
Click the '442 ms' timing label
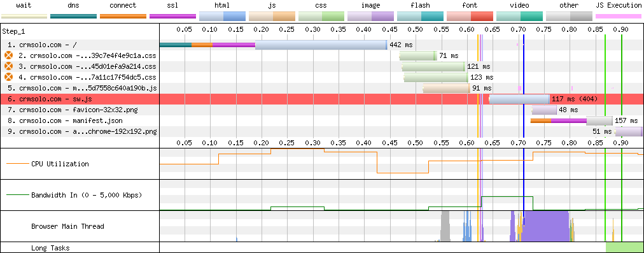pos(402,45)
